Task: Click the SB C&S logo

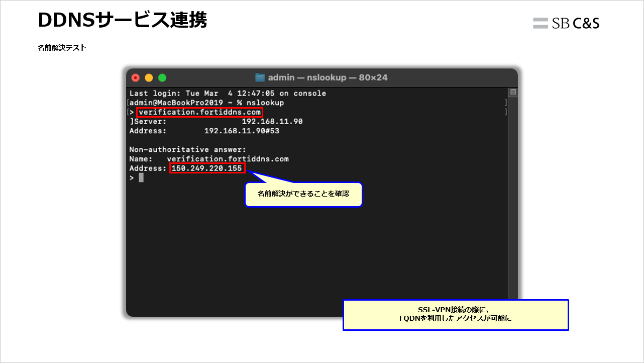Action: click(566, 23)
